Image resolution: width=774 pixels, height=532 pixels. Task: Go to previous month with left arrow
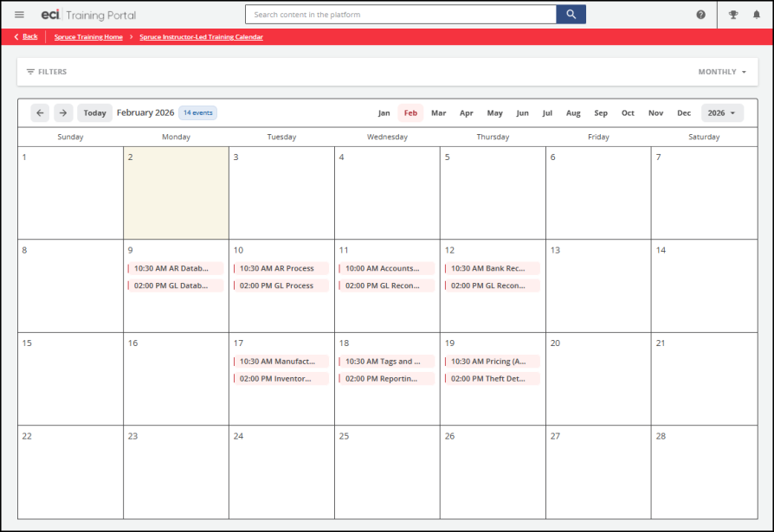coord(40,113)
